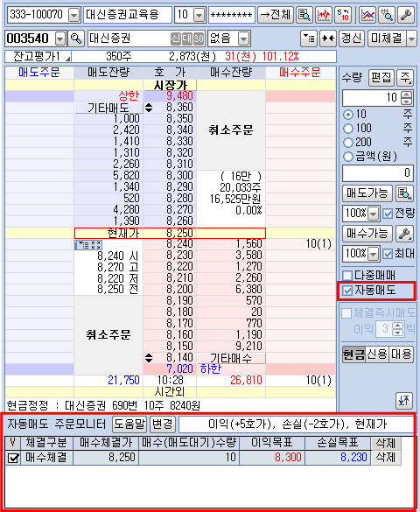This screenshot has height=512, width=420.
Task: Enable the 다중매매 checkbox
Action: (x=348, y=276)
